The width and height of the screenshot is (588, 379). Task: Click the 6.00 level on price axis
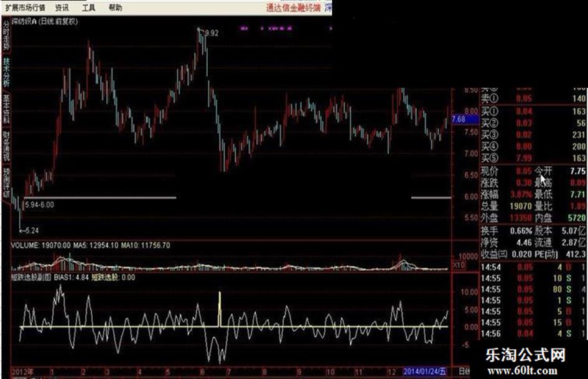(471, 196)
